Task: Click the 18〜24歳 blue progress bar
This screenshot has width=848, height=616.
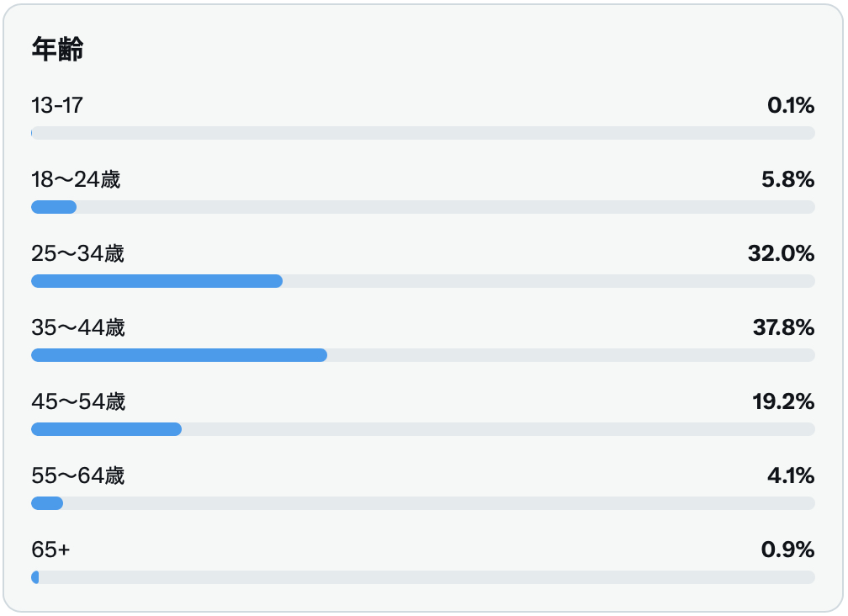Action: pos(54,207)
